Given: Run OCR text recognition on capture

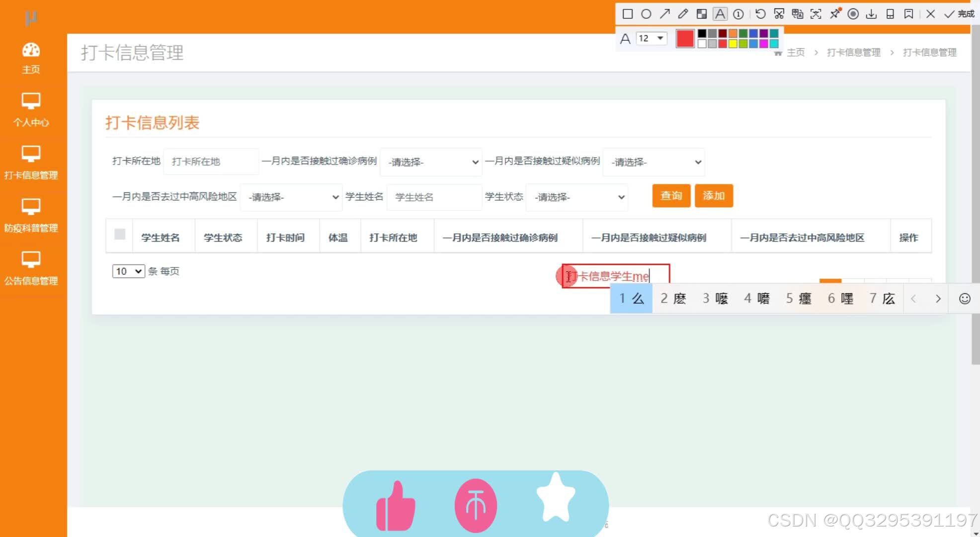Looking at the screenshot, I should click(x=816, y=14).
